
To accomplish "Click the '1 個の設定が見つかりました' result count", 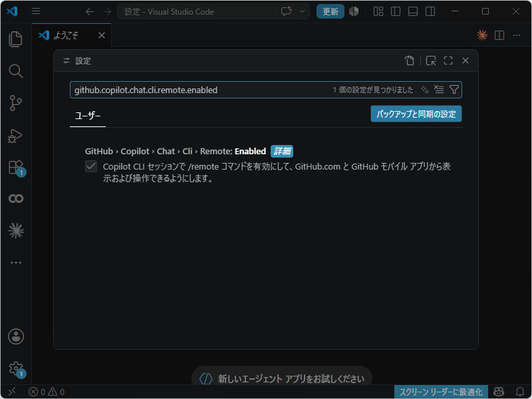I will tap(373, 90).
